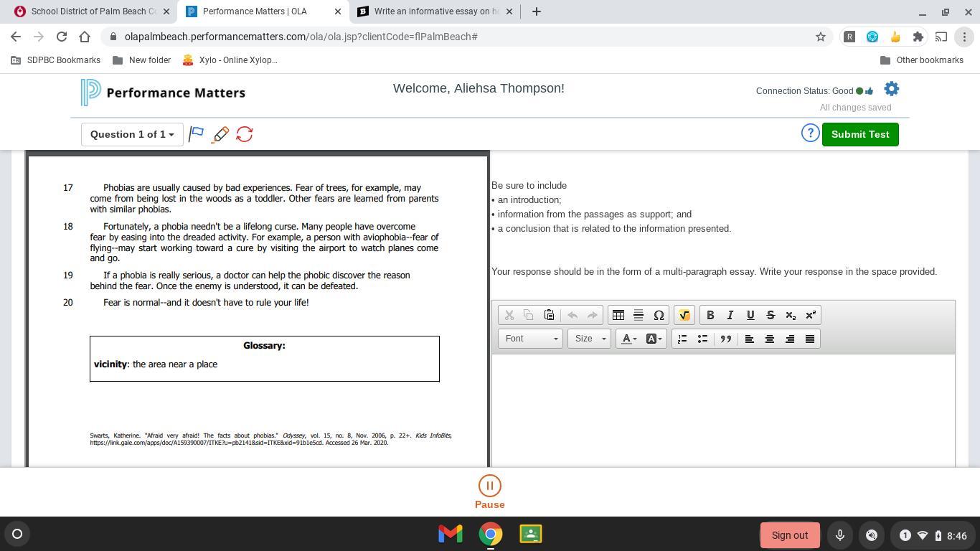This screenshot has height=551, width=980.
Task: Justify the text
Action: 810,339
